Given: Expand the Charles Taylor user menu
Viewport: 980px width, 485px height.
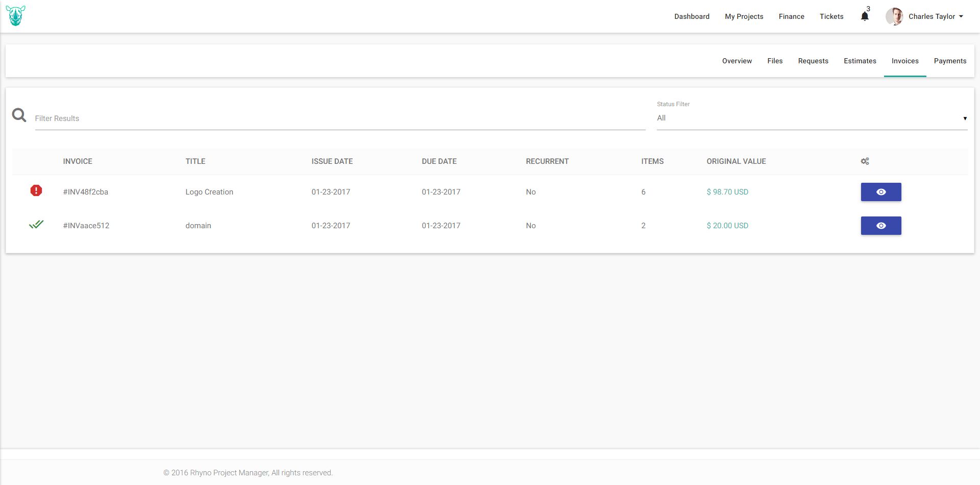Looking at the screenshot, I should pos(936,16).
